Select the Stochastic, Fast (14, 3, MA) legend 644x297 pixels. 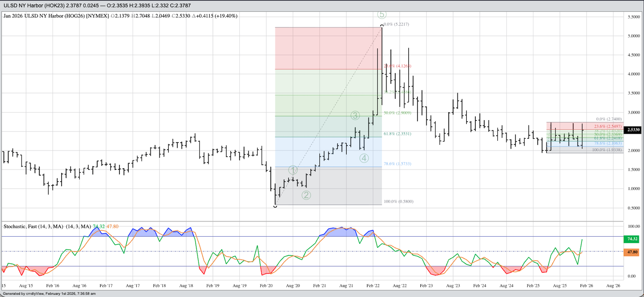coord(47,226)
